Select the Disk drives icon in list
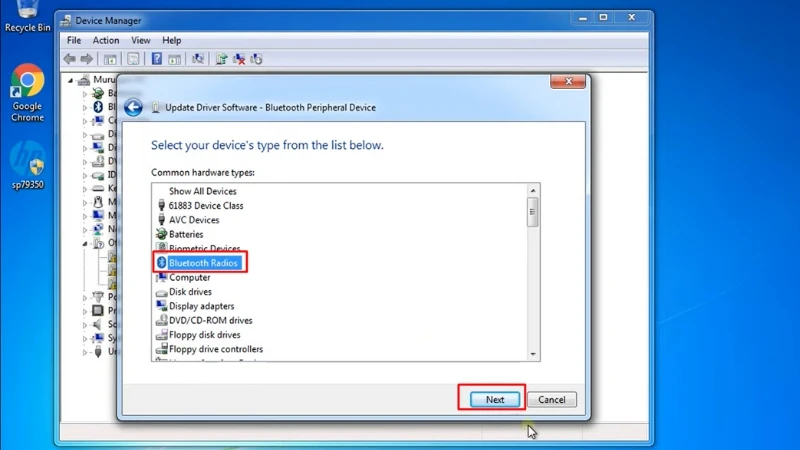The height and width of the screenshot is (450, 800). (161, 292)
